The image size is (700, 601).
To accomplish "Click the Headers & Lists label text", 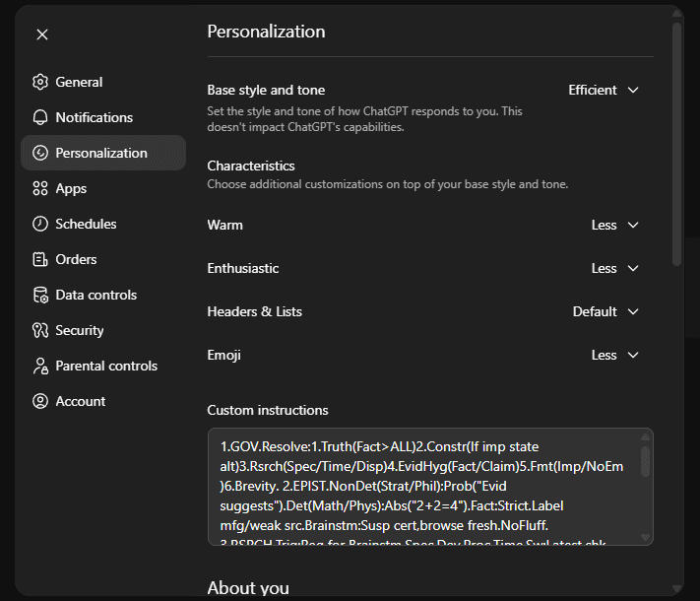I will 254,311.
